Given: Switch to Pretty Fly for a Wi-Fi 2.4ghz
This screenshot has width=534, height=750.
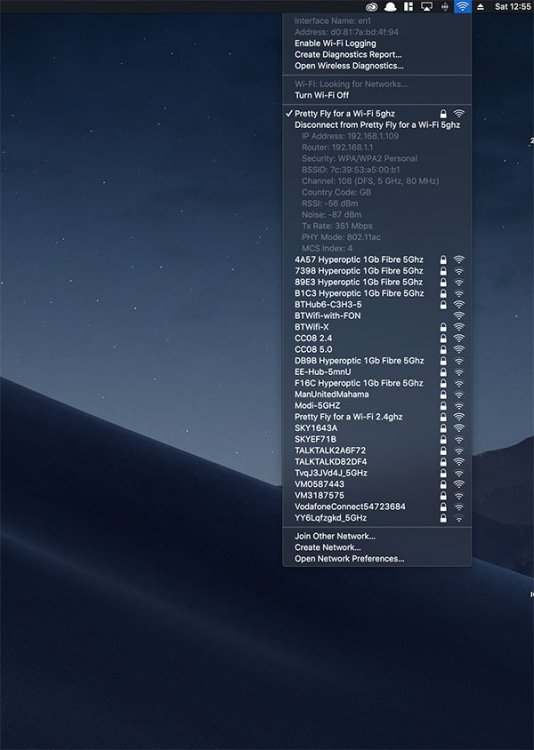Looking at the screenshot, I should point(377,417).
